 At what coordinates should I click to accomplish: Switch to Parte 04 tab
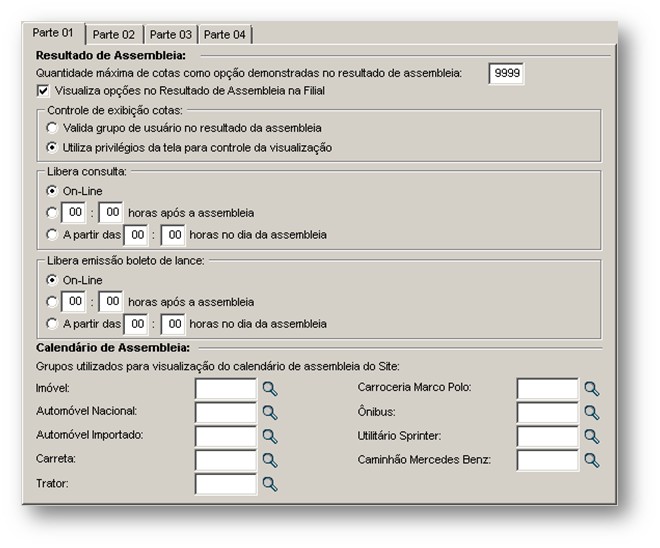click(225, 35)
